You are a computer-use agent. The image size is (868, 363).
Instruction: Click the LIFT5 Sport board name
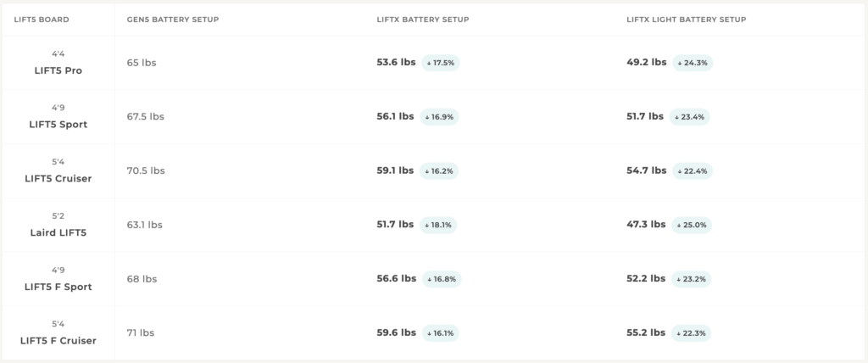click(x=58, y=125)
